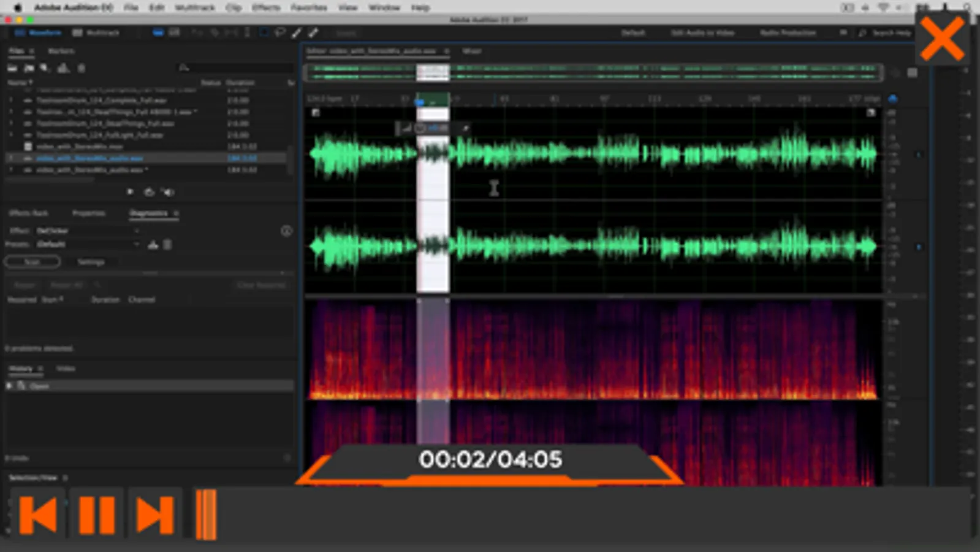Image resolution: width=980 pixels, height=552 pixels.
Task: Open the Window menu
Action: (x=384, y=7)
